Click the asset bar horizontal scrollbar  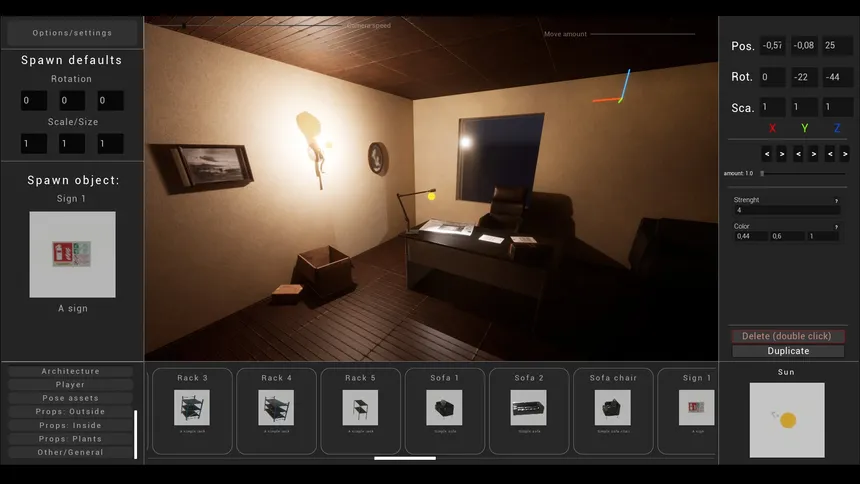pos(405,458)
